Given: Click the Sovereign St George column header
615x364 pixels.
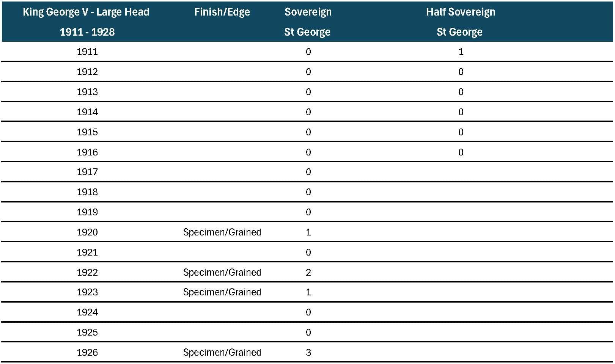Looking at the screenshot, I should [308, 22].
